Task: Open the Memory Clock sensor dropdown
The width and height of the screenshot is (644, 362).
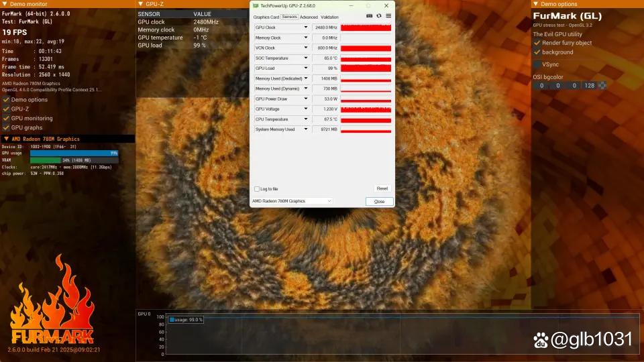Action: [306, 38]
